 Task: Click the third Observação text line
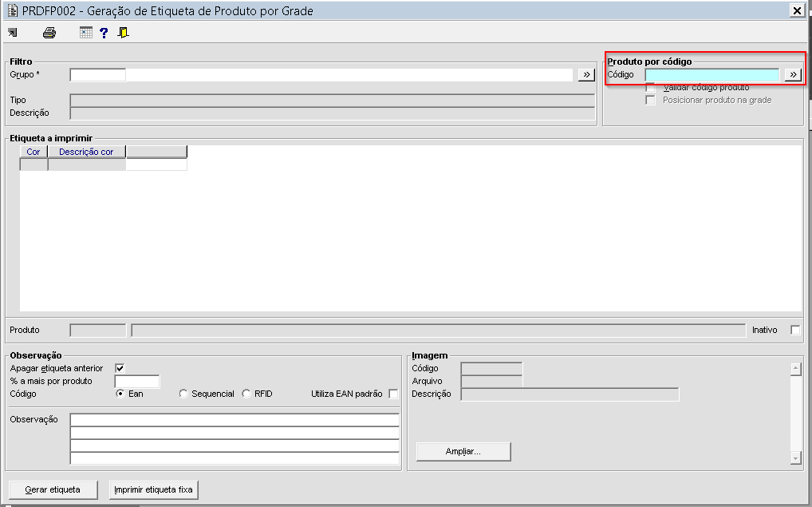coord(235,446)
